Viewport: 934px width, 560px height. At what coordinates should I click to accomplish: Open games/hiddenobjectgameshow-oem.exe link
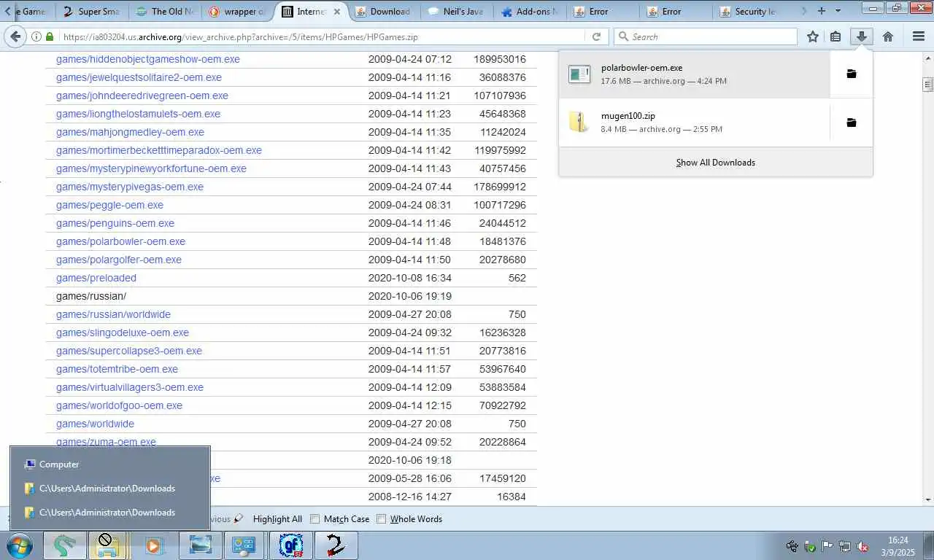(x=147, y=59)
